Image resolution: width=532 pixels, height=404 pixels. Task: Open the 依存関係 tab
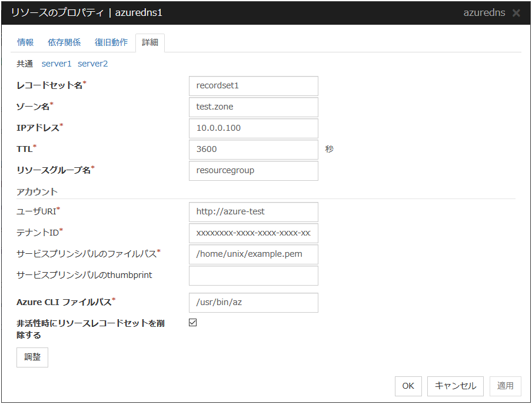pos(64,42)
